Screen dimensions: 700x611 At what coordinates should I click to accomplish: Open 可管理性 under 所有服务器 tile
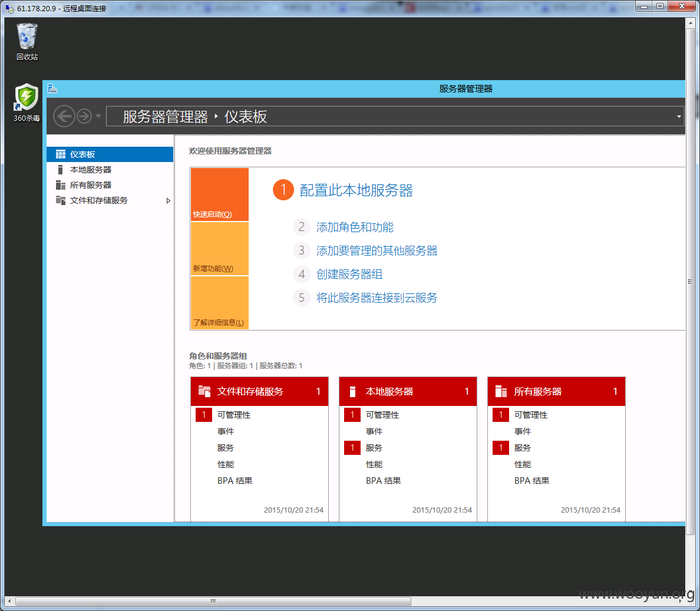531,415
